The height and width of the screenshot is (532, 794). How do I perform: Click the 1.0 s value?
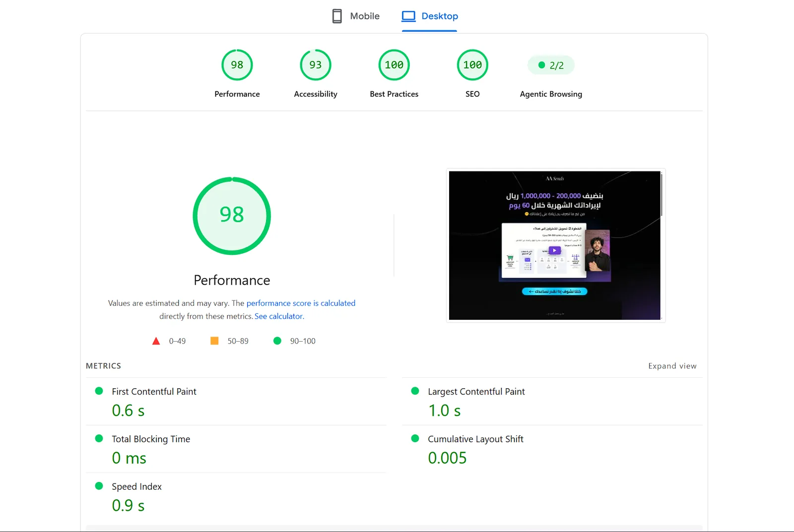tap(445, 411)
